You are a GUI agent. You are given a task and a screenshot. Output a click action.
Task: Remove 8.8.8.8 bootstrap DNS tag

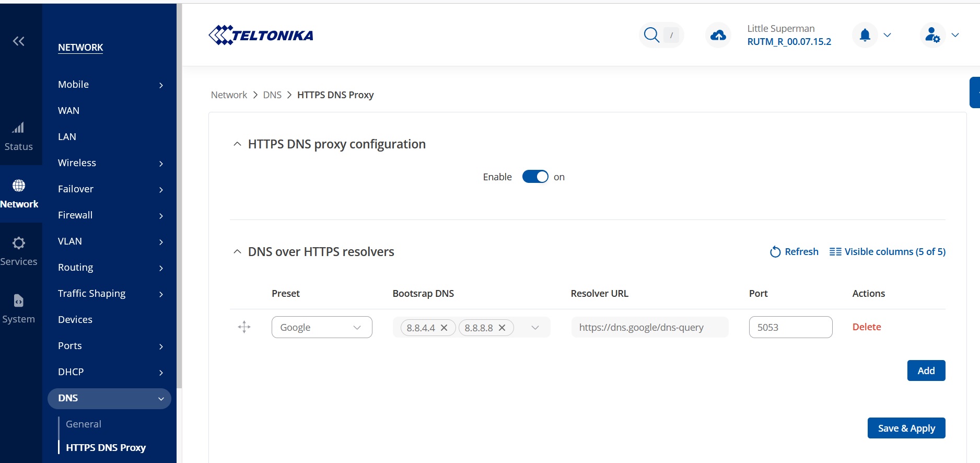[x=502, y=328]
